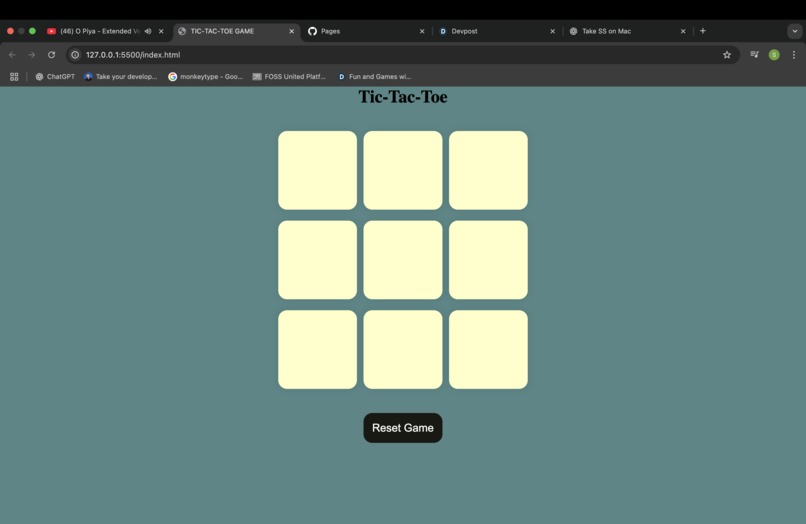Screen dimensions: 806x524
Task: View site information icon in address bar
Action: (75, 55)
